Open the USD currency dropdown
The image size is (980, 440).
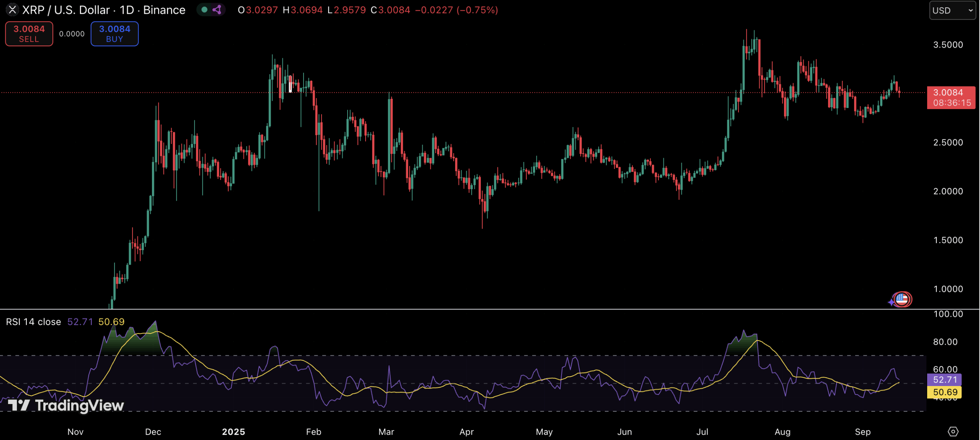click(x=952, y=10)
